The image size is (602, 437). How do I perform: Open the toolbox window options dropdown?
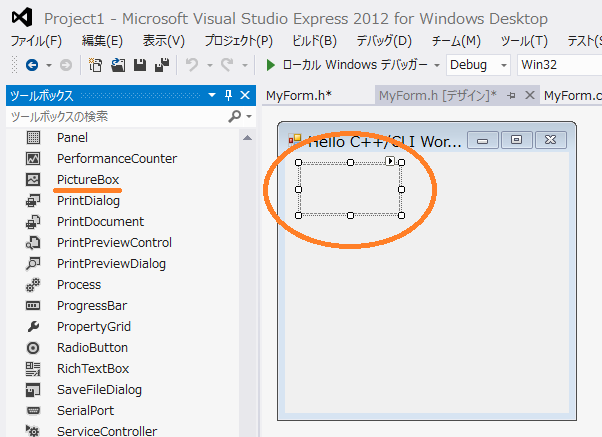pyautogui.click(x=212, y=95)
